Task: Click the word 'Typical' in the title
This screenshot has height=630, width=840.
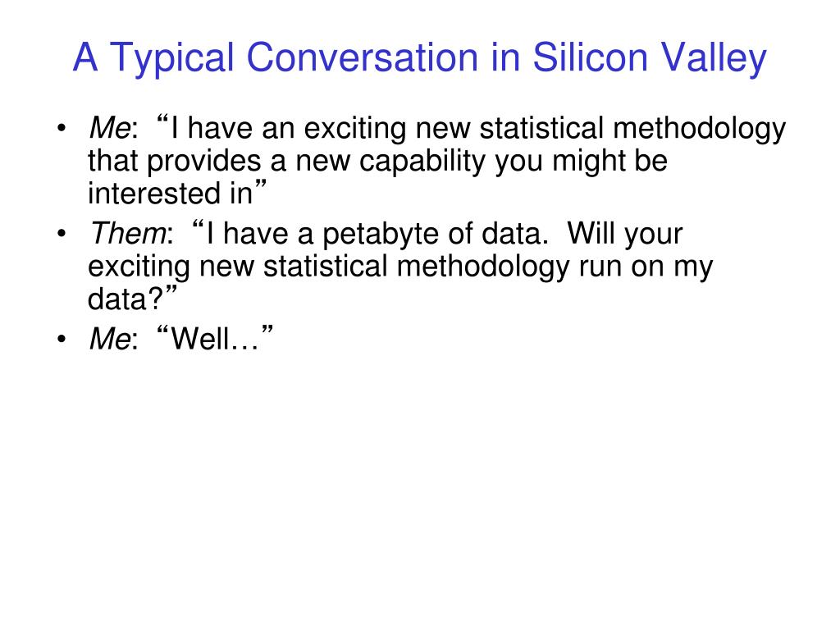Action: pyautogui.click(x=171, y=58)
